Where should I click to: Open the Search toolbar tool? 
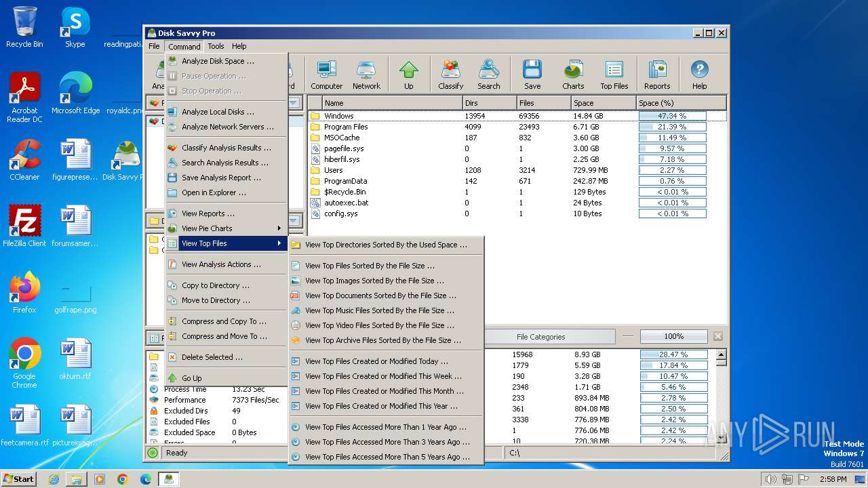(x=488, y=75)
